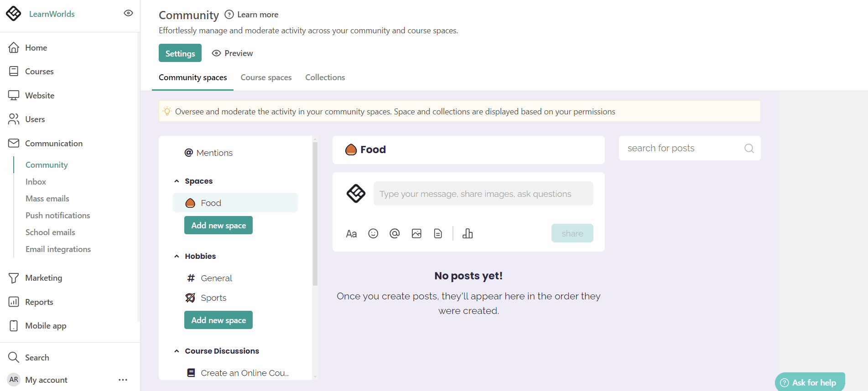Click Add new space under Spaces
This screenshot has width=868, height=391.
pyautogui.click(x=218, y=225)
